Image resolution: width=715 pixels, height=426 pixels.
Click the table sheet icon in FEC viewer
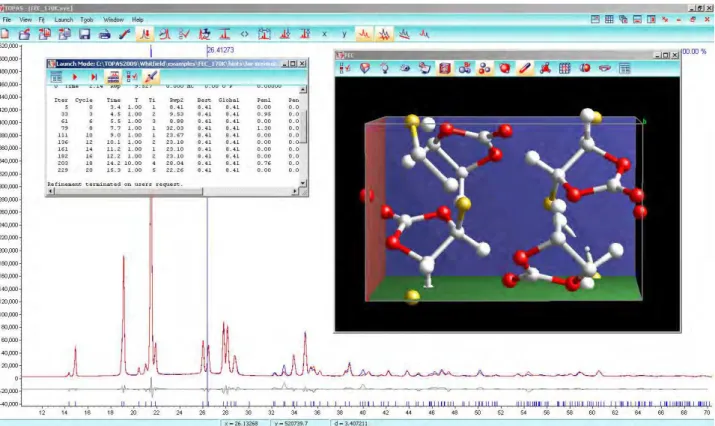pyautogui.click(x=625, y=68)
